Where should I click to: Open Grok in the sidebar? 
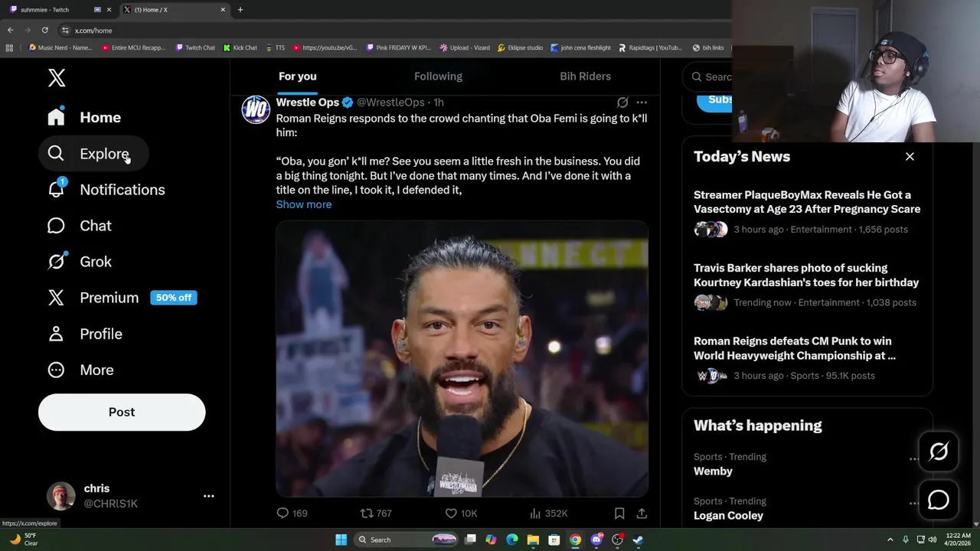pos(80,262)
